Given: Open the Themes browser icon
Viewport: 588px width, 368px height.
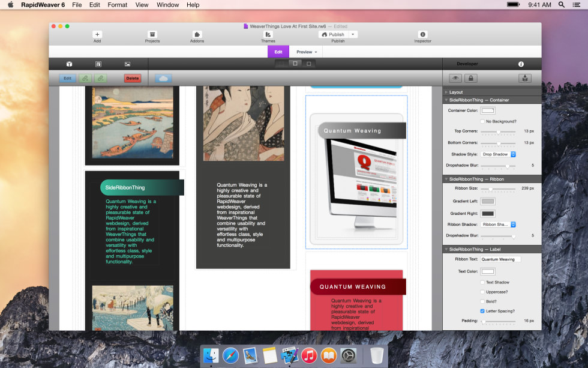Looking at the screenshot, I should coord(268,34).
